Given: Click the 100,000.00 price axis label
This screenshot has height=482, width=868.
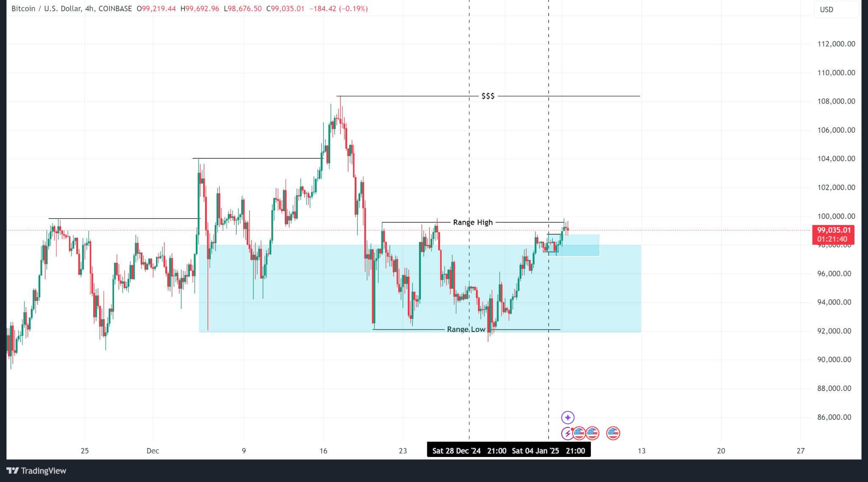Looking at the screenshot, I should 836,216.
